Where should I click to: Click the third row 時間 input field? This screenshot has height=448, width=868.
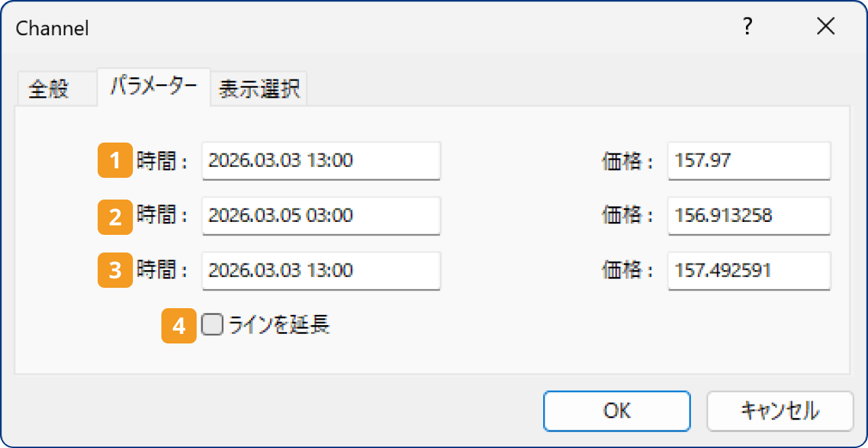321,271
